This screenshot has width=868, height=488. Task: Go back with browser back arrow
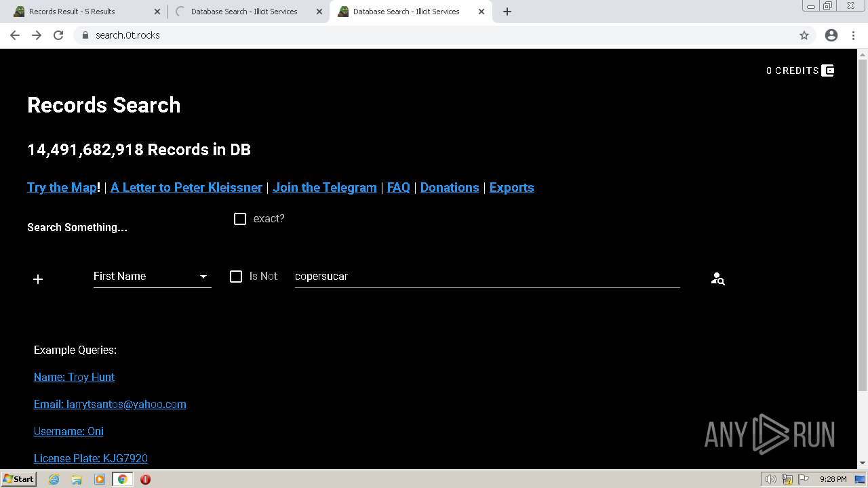15,35
